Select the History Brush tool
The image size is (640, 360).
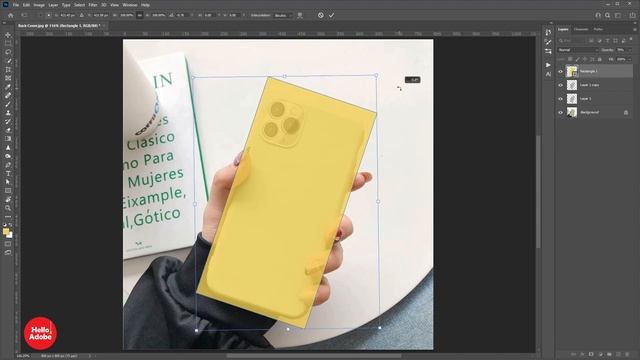(8, 122)
